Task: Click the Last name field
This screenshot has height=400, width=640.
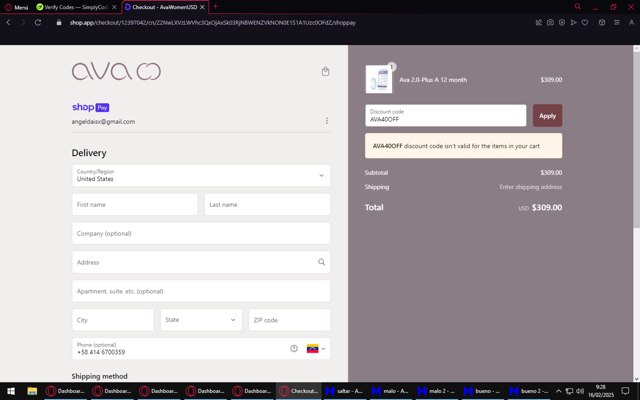Action: 267,204
